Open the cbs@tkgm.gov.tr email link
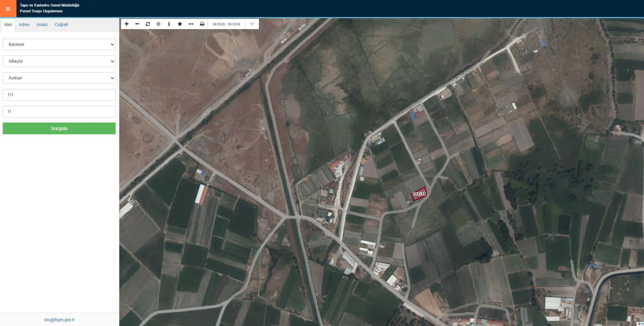Image resolution: width=644 pixels, height=326 pixels. [59, 320]
